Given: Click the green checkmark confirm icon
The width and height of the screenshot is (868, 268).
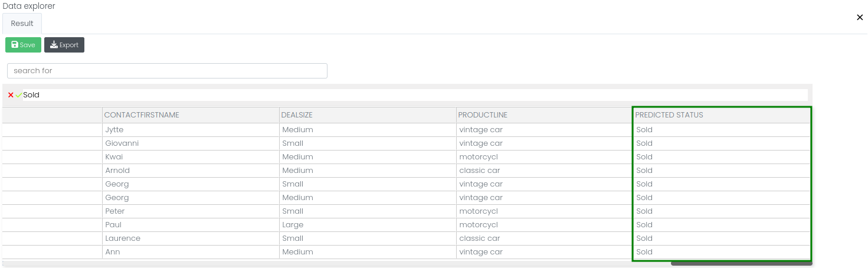Looking at the screenshot, I should pyautogui.click(x=19, y=95).
